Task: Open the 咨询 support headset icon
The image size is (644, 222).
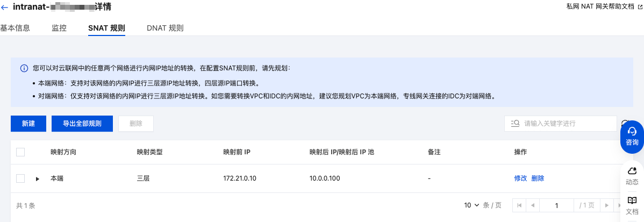Action: (x=632, y=137)
